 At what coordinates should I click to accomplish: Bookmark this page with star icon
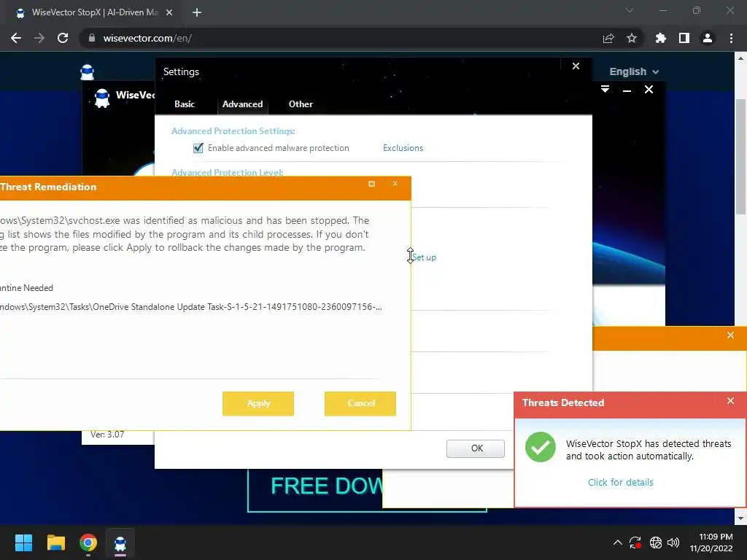point(632,38)
